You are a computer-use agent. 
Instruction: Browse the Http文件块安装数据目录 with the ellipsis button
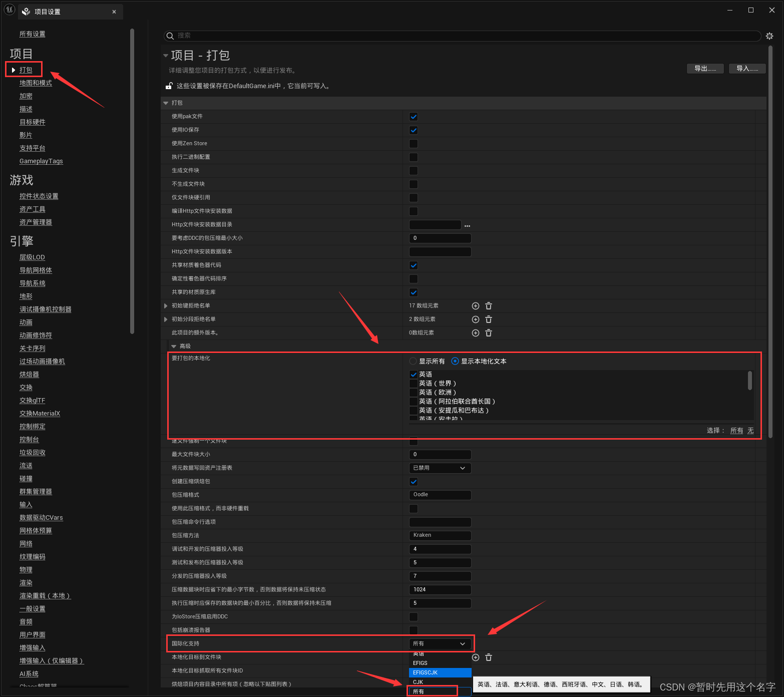tap(467, 226)
